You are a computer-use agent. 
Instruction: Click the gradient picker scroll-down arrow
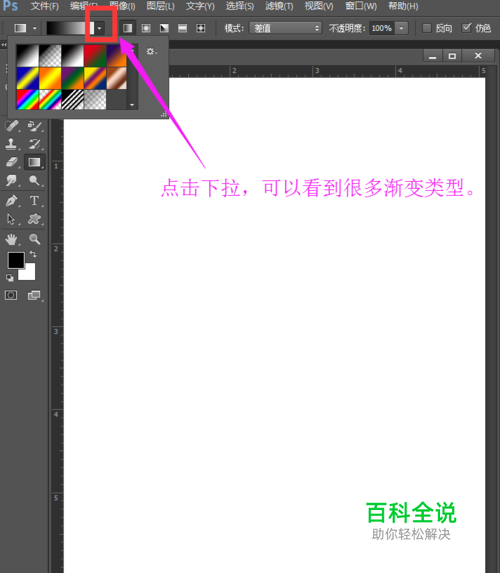coord(132,105)
